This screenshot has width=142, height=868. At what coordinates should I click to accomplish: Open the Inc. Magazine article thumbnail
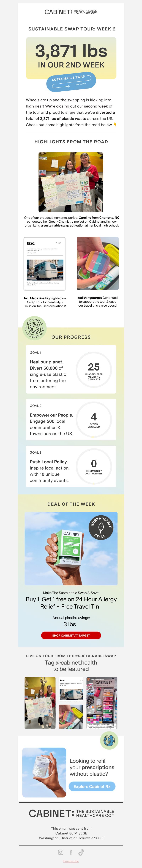[x=45, y=264]
